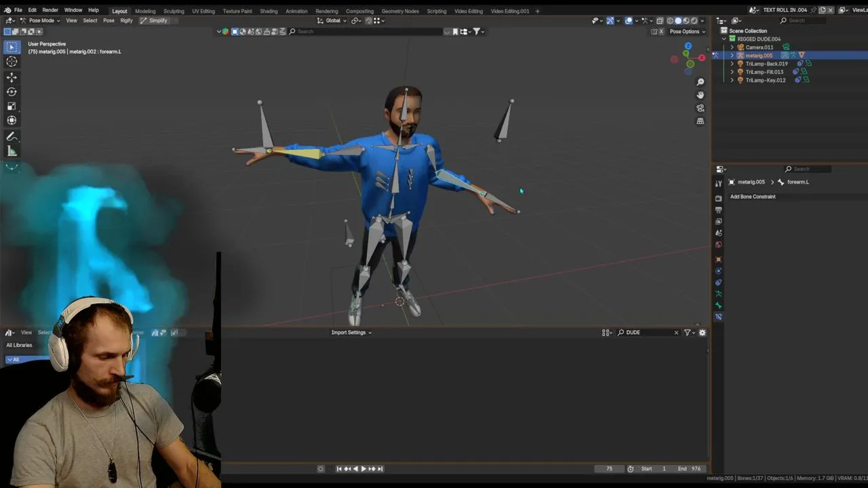This screenshot has width=868, height=488.
Task: Select the Cursor tool
Action: 12,62
